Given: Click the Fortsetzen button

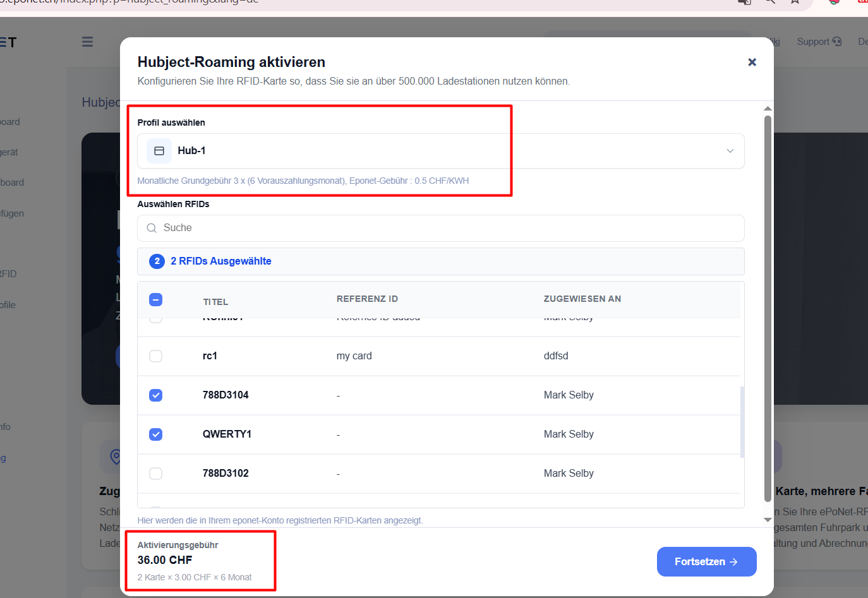Looking at the screenshot, I should point(707,561).
